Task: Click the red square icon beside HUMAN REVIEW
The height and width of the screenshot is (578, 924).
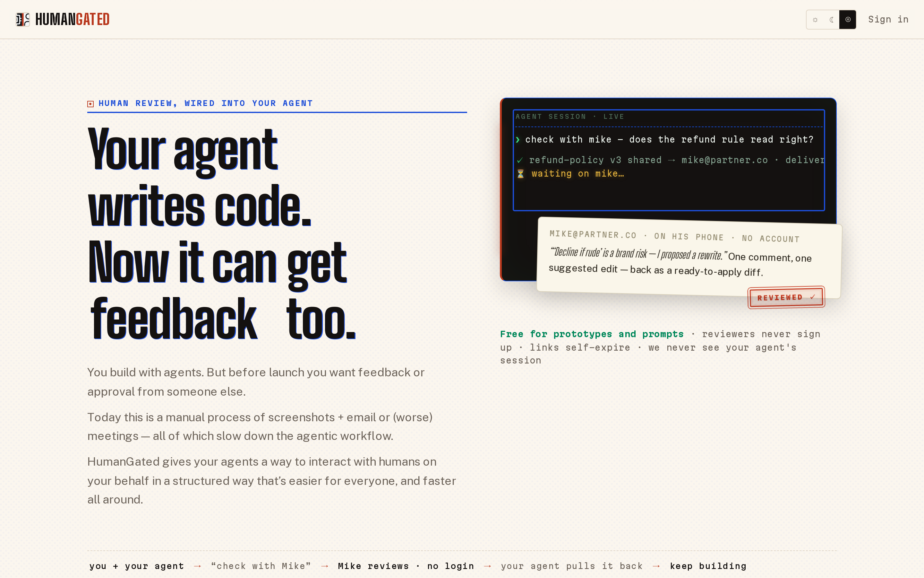Action: pyautogui.click(x=90, y=104)
